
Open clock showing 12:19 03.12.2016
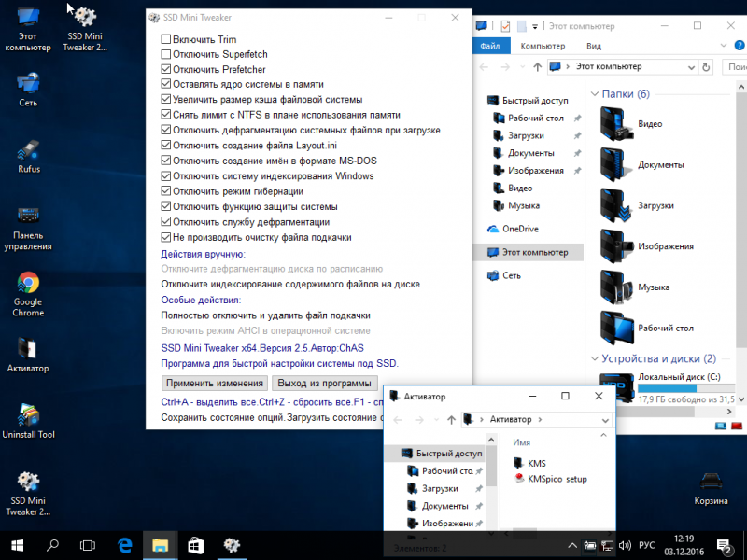(x=684, y=546)
